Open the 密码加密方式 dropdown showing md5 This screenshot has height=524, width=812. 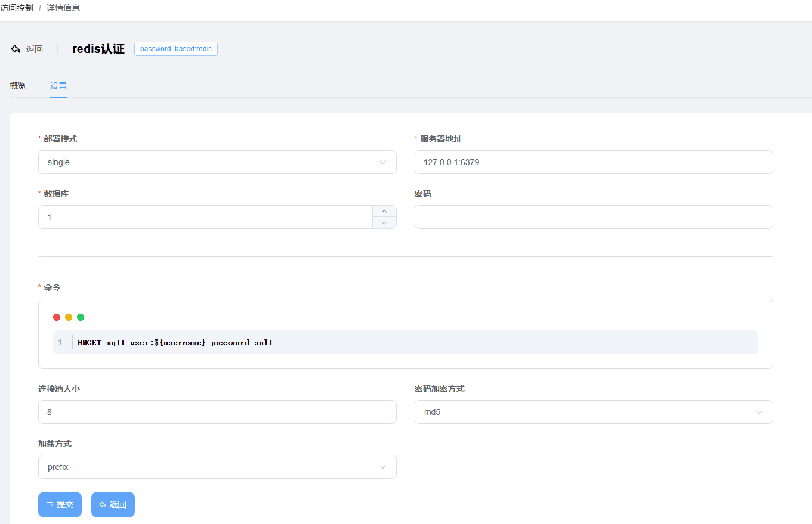tap(594, 412)
